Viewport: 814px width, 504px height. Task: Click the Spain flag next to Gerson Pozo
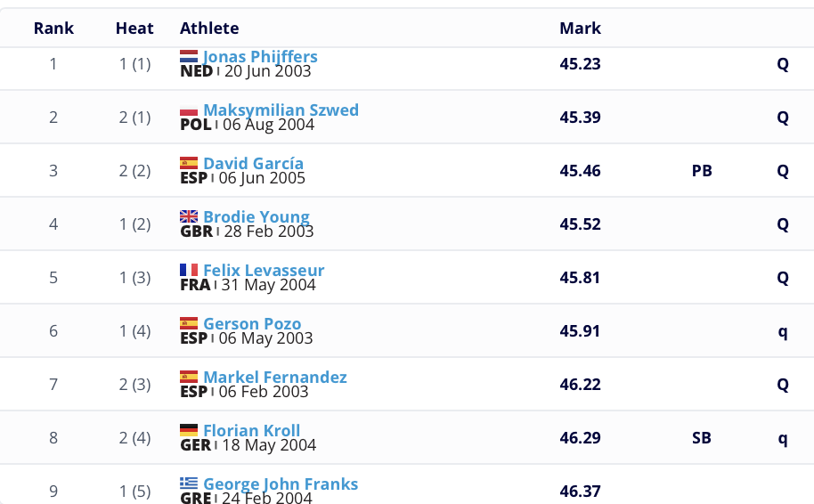pyautogui.click(x=189, y=324)
